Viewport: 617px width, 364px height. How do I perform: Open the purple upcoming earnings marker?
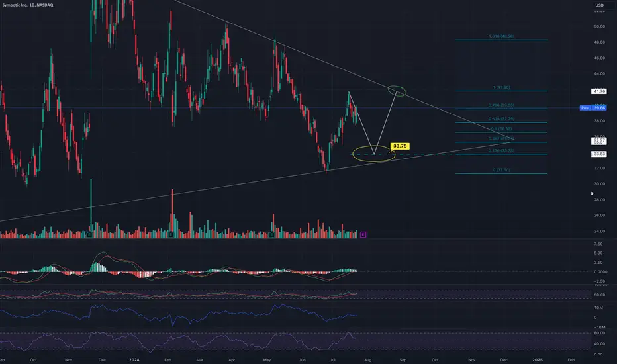coord(363,234)
